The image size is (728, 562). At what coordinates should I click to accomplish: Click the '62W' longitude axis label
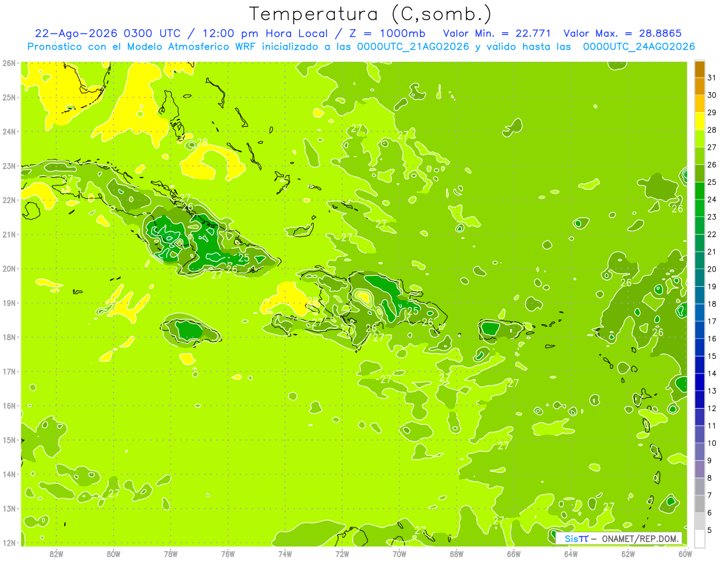(x=628, y=554)
